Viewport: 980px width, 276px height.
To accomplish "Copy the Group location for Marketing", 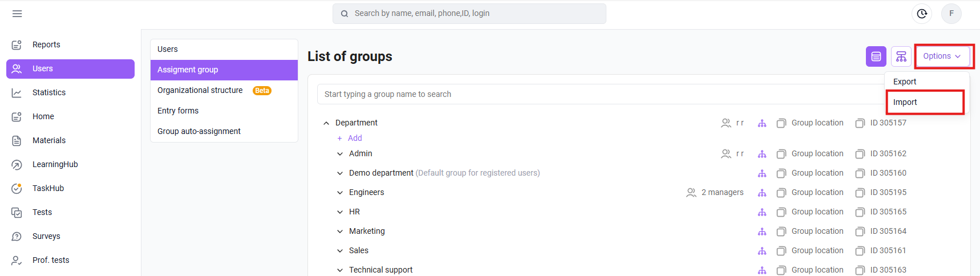I will click(x=810, y=232).
